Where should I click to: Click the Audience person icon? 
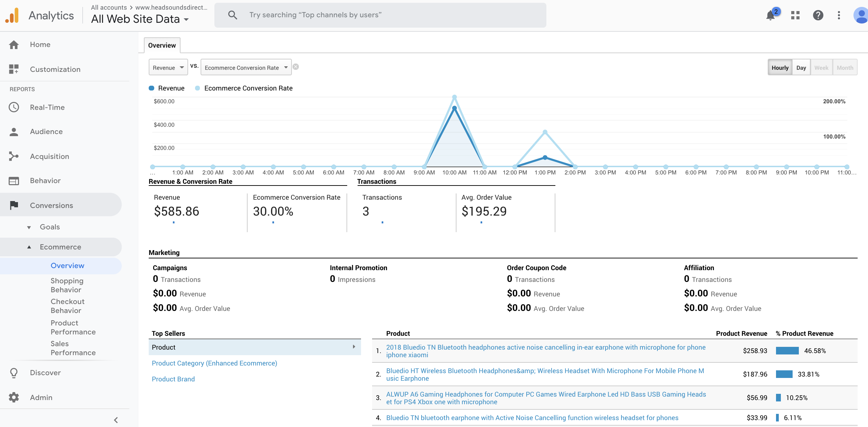point(14,132)
